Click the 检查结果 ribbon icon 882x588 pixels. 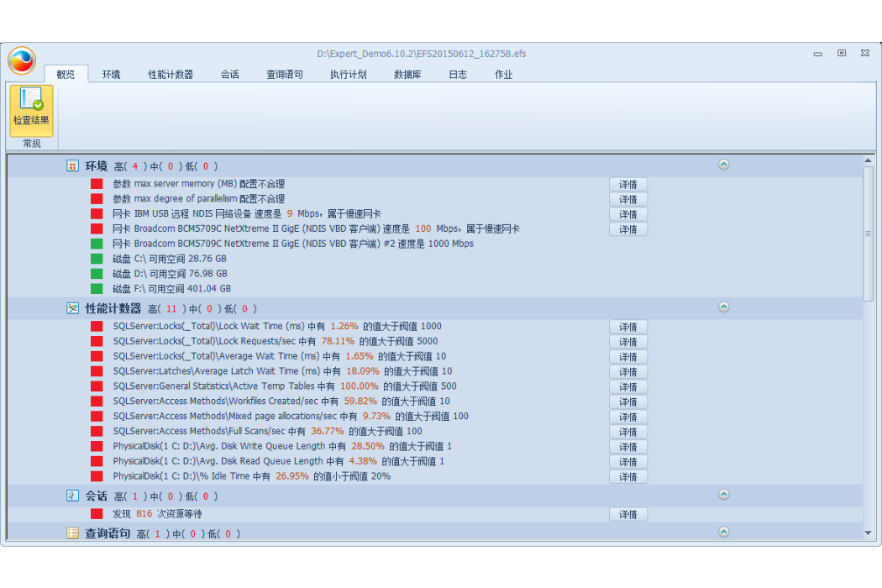pyautogui.click(x=31, y=110)
